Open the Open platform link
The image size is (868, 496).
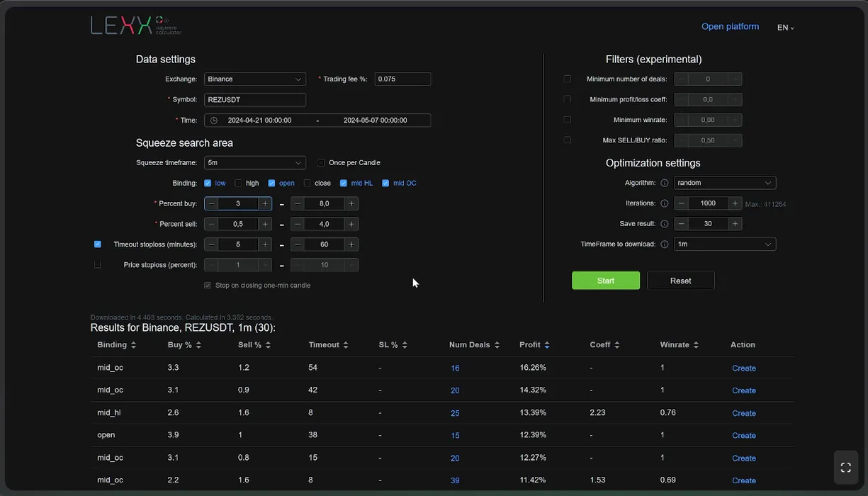click(x=730, y=27)
